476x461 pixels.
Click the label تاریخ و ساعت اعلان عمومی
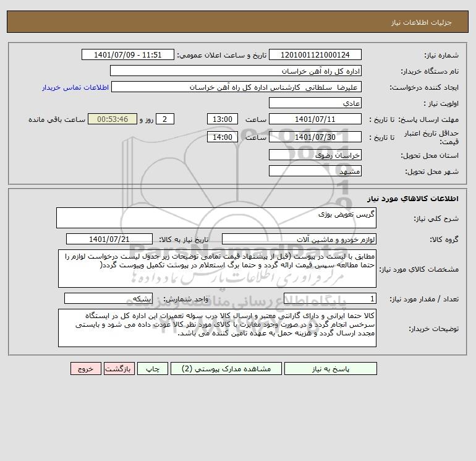221,55
